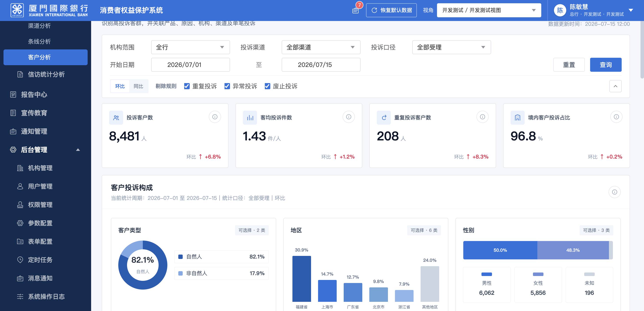644x311 pixels.
Task: Click the 未知 196 gender card
Action: pyautogui.click(x=589, y=285)
